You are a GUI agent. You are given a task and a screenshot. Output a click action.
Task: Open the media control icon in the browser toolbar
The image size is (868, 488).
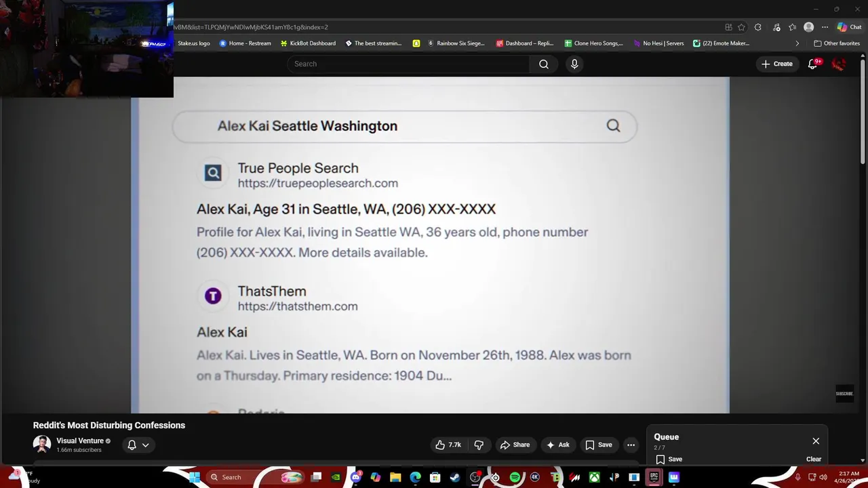coord(776,27)
